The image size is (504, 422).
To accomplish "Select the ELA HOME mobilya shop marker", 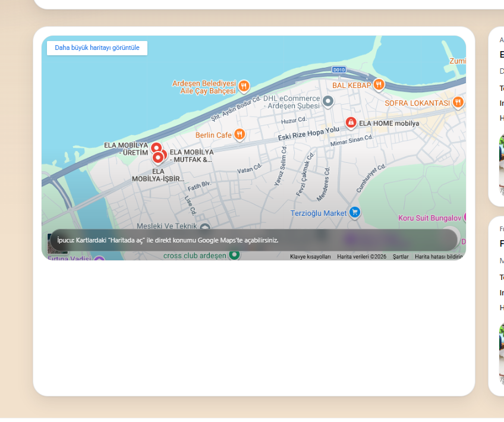I will pyautogui.click(x=351, y=123).
